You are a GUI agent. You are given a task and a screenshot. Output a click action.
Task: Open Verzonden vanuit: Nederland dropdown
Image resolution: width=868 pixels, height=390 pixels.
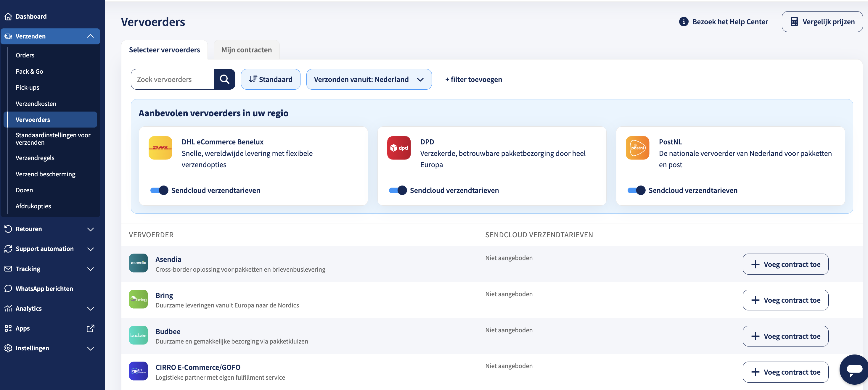coord(369,79)
